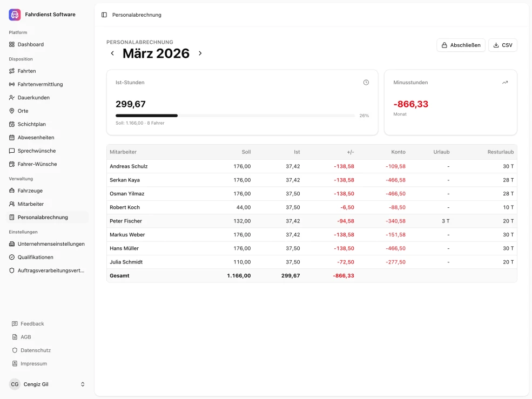Click the Ist-Stunden progress bar
This screenshot has height=399, width=532.
coord(235,116)
